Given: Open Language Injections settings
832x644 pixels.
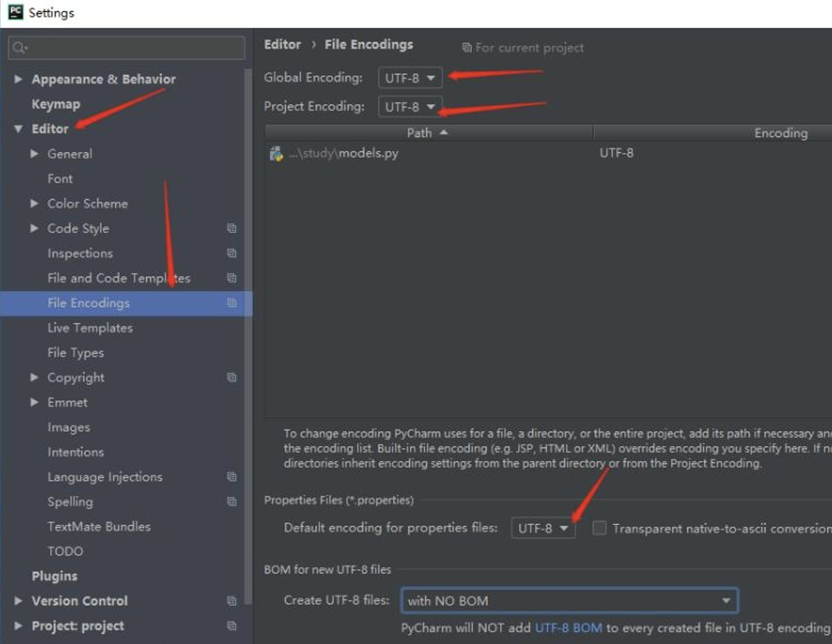Looking at the screenshot, I should 105,477.
